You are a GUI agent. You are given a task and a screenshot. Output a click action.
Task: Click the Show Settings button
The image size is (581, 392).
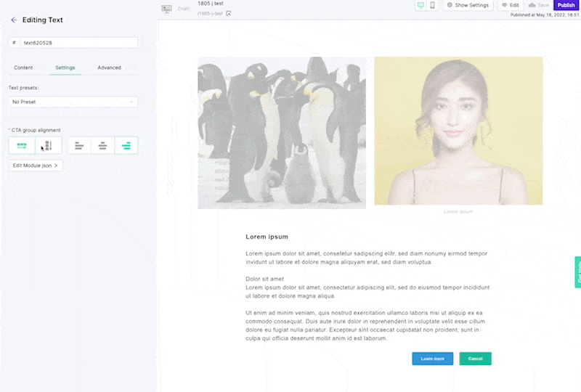click(468, 5)
